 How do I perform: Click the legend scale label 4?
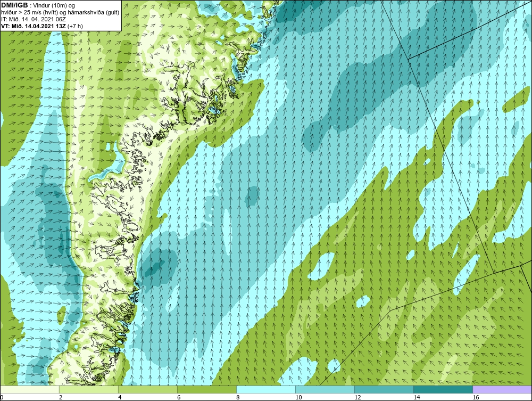[x=120, y=397]
